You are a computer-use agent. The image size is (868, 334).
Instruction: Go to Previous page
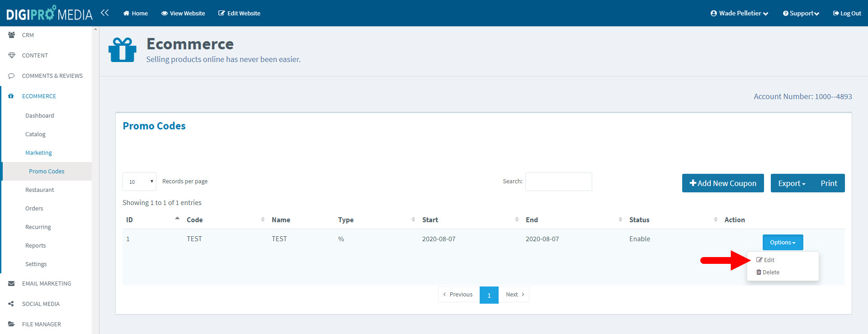458,294
